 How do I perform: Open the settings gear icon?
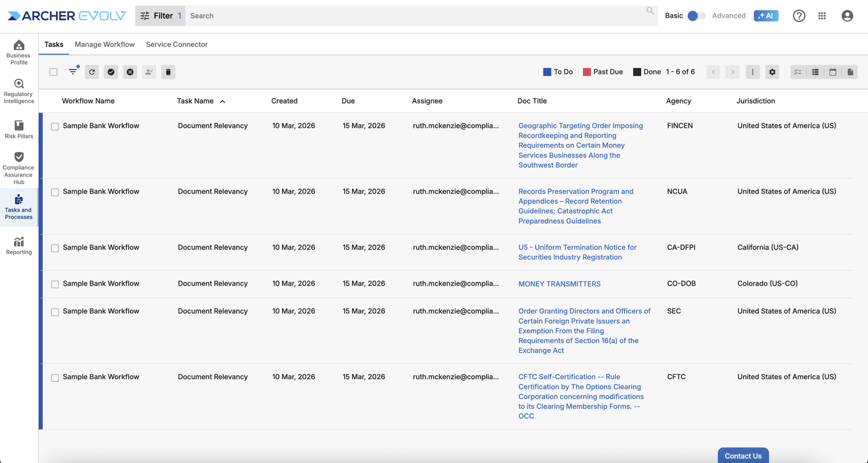coord(772,72)
